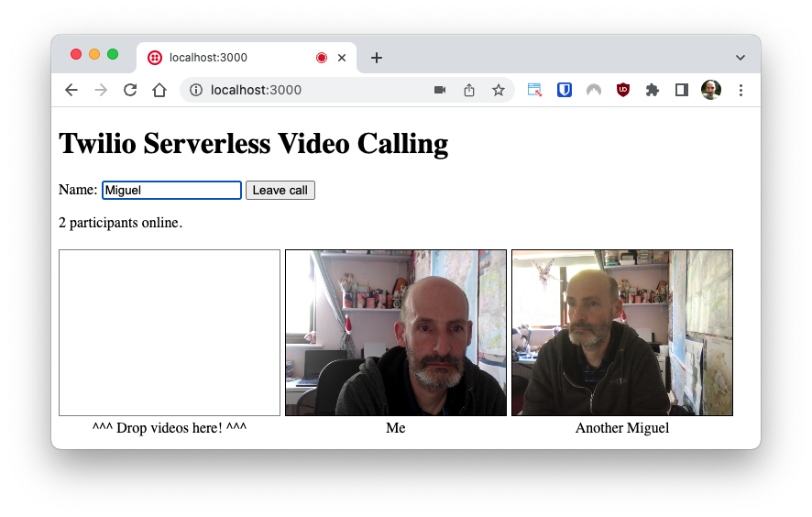
Task: Bookmark this page with the star icon
Action: click(x=499, y=90)
